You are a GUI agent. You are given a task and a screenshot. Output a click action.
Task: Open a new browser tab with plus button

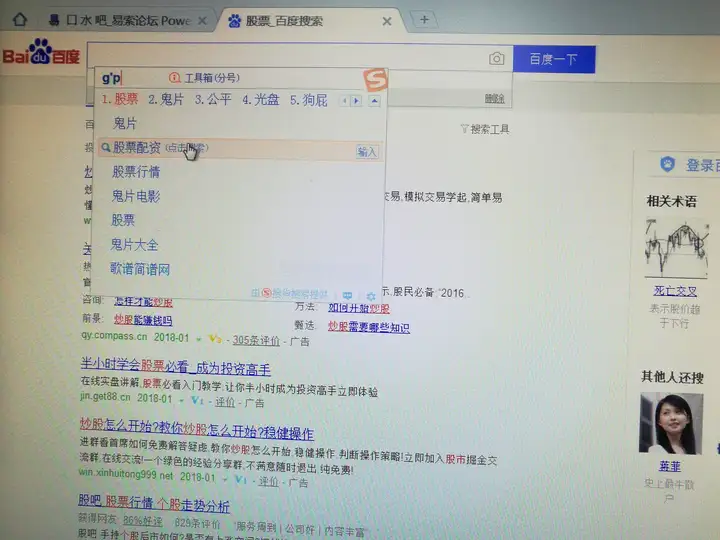pos(424,19)
